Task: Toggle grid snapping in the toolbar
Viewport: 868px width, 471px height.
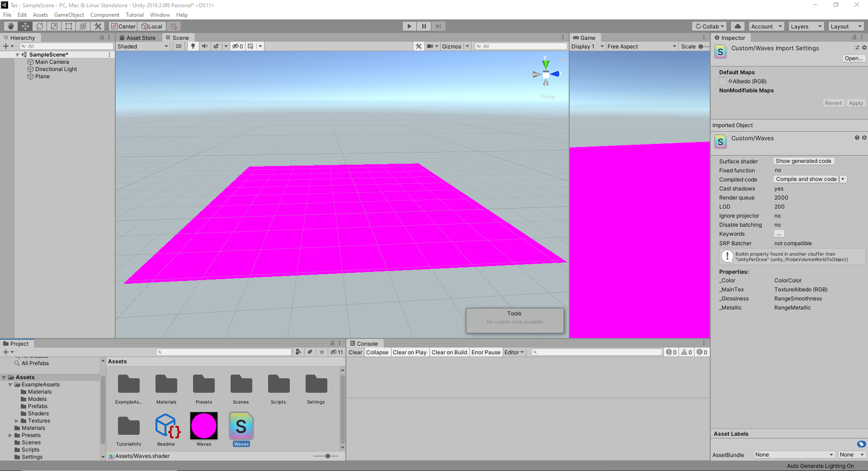Action: pyautogui.click(x=174, y=26)
